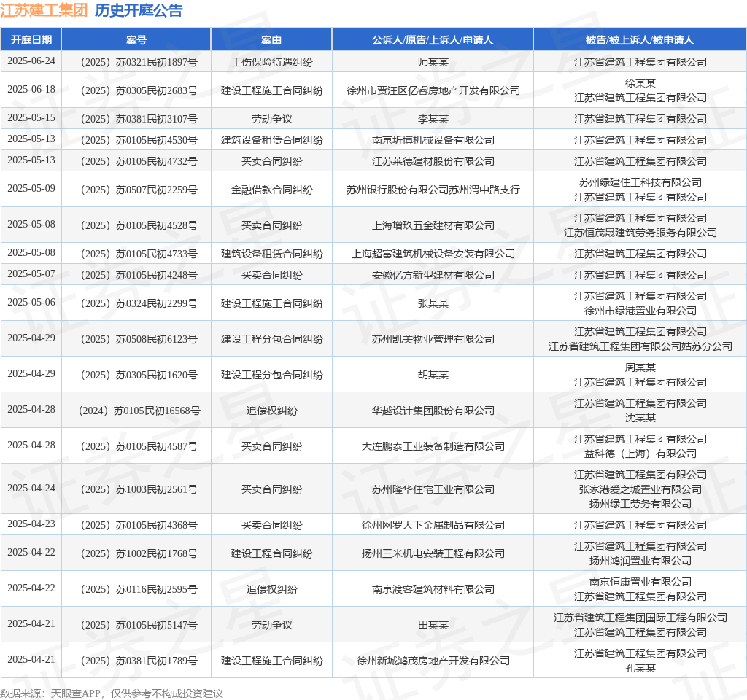Click plaintiff 南京渡客建筑材料有限公司
Viewport: 747px width, 700px height.
[x=433, y=589]
